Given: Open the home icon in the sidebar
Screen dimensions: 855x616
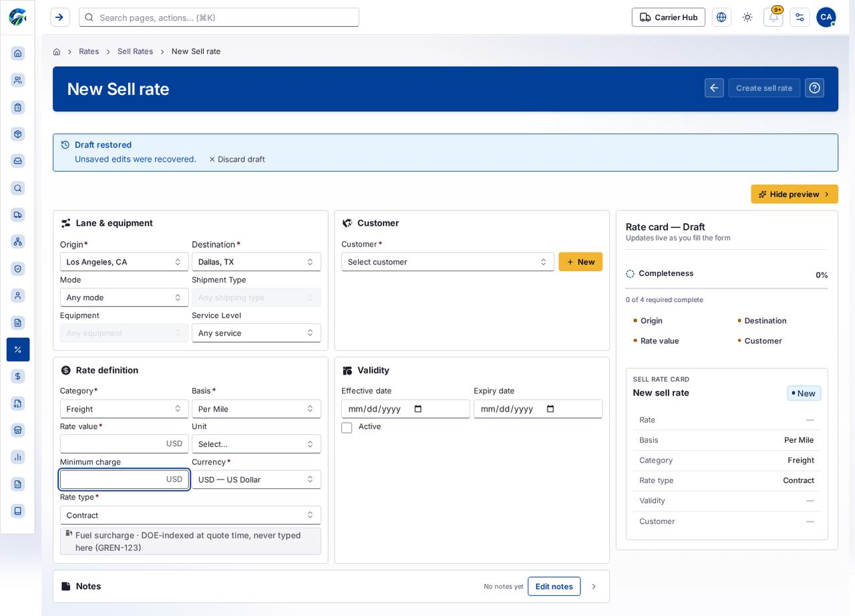Looking at the screenshot, I should pos(18,53).
